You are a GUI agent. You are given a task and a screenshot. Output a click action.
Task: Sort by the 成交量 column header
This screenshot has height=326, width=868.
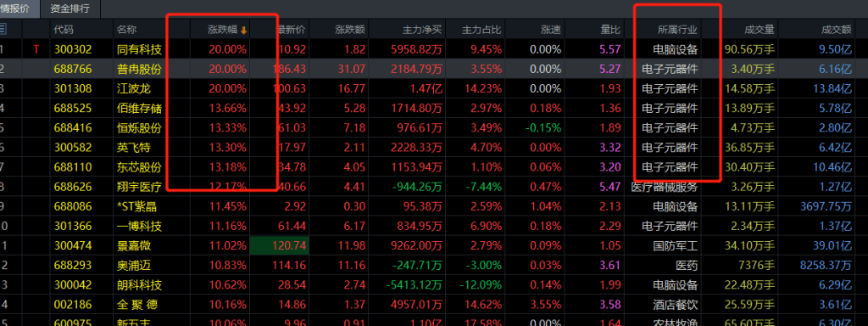point(759,30)
